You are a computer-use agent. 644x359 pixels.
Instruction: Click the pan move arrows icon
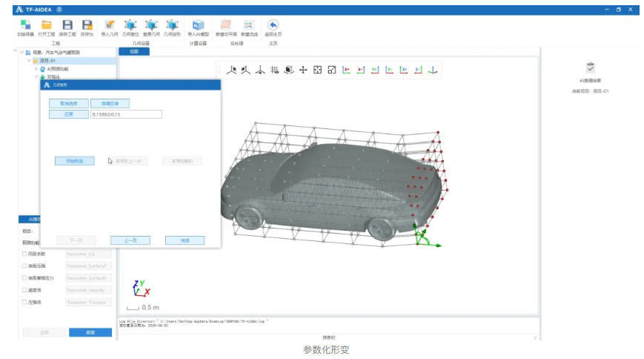pyautogui.click(x=303, y=70)
